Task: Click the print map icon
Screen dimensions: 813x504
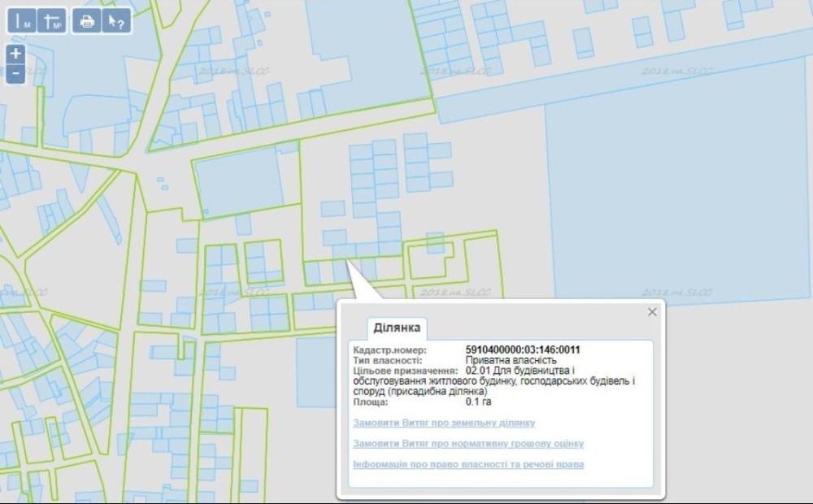Action: point(87,21)
